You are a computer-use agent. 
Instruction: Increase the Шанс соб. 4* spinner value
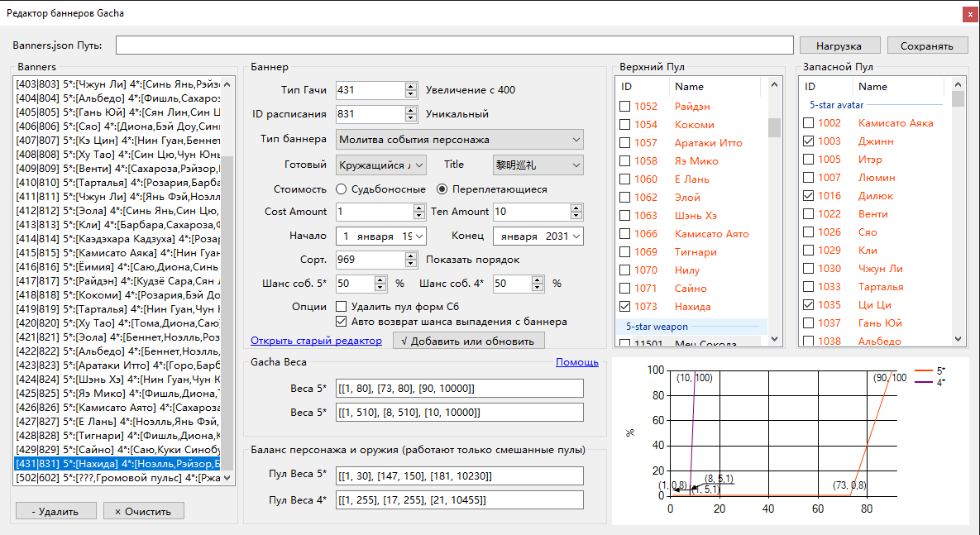(536, 279)
